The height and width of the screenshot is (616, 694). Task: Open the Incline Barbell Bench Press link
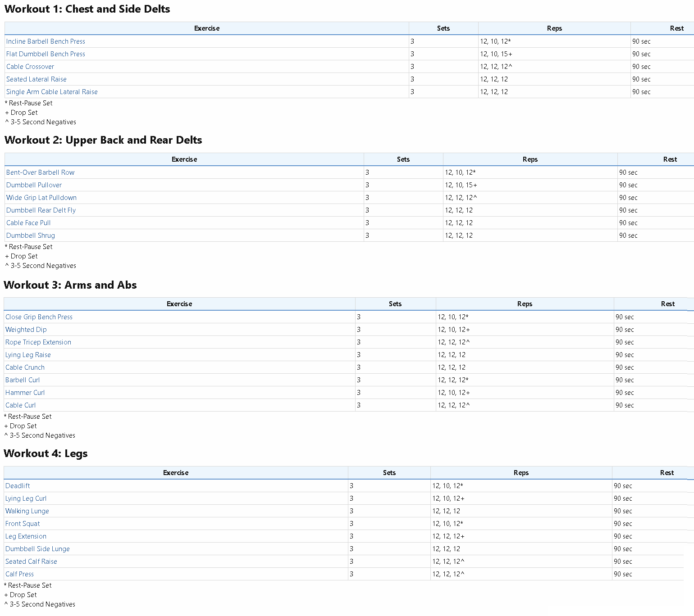(x=46, y=41)
